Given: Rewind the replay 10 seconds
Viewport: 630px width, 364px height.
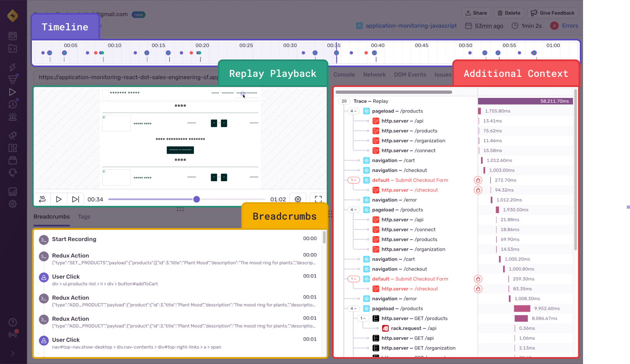Looking at the screenshot, I should [42, 199].
